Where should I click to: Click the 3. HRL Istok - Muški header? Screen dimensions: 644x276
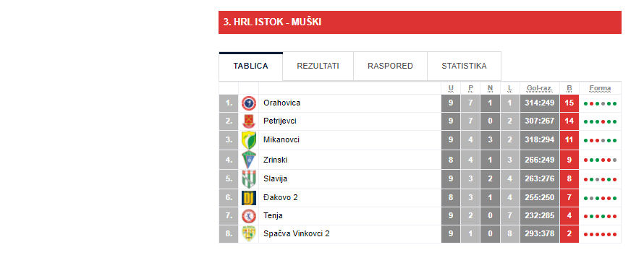pyautogui.click(x=272, y=22)
